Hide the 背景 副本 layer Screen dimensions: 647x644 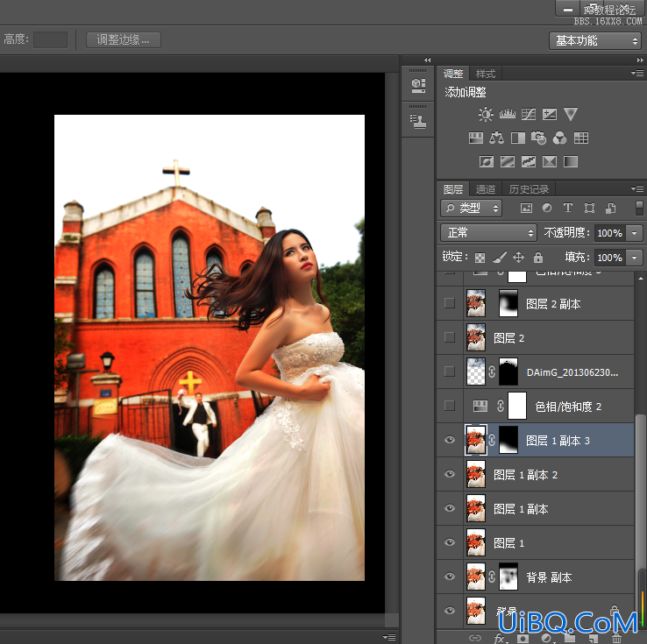point(450,577)
